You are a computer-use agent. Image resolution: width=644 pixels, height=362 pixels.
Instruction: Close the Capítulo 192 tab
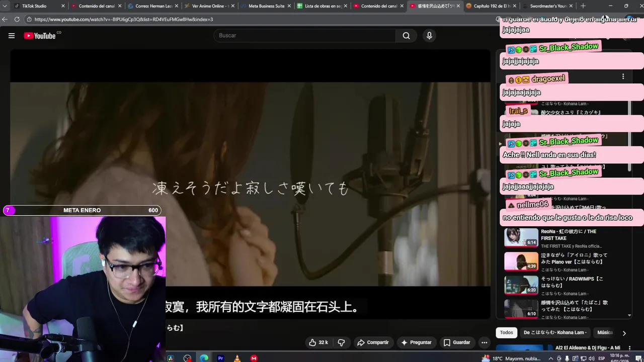point(514,6)
